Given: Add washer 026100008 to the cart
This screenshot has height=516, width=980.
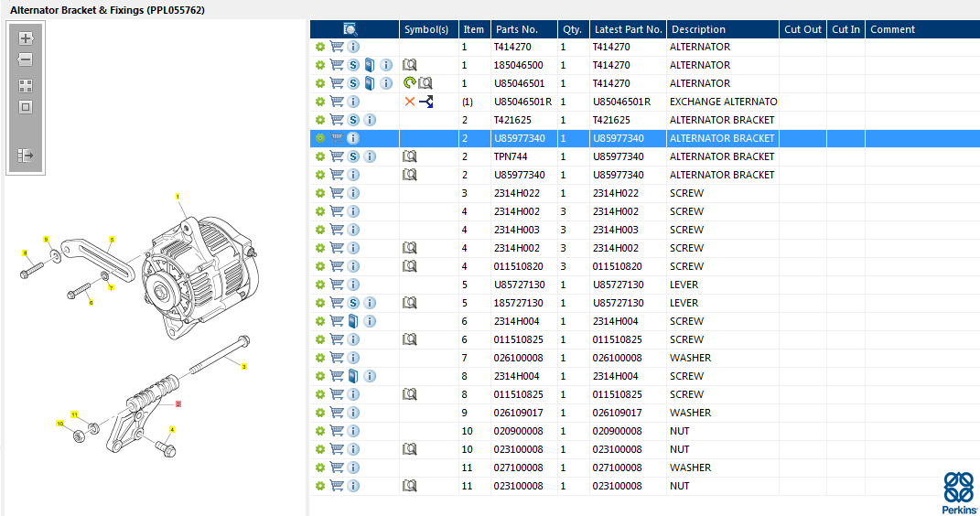Looking at the screenshot, I should pos(337,358).
